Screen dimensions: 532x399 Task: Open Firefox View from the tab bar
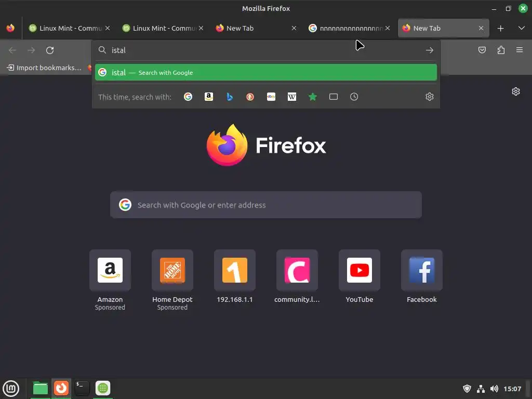[10, 28]
